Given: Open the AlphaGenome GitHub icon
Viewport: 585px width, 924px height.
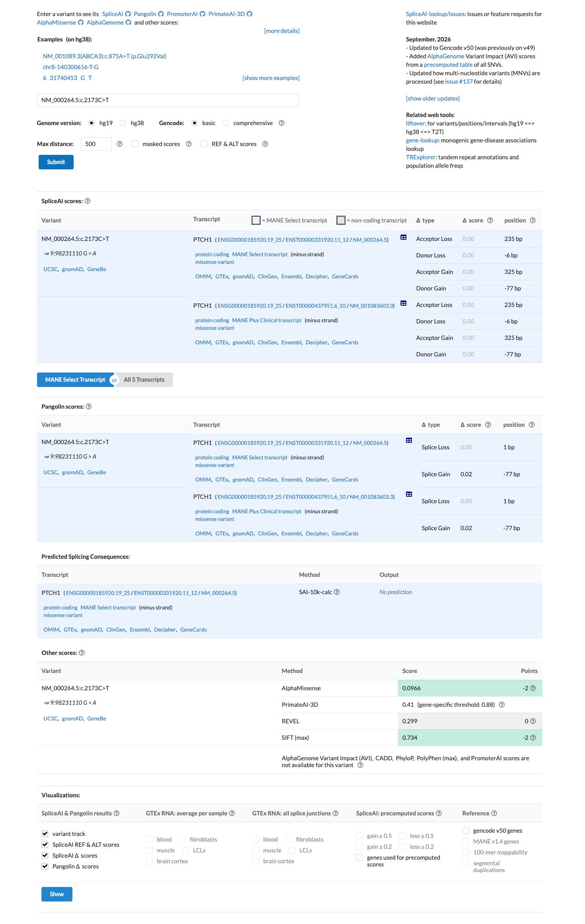Looking at the screenshot, I should [x=128, y=23].
